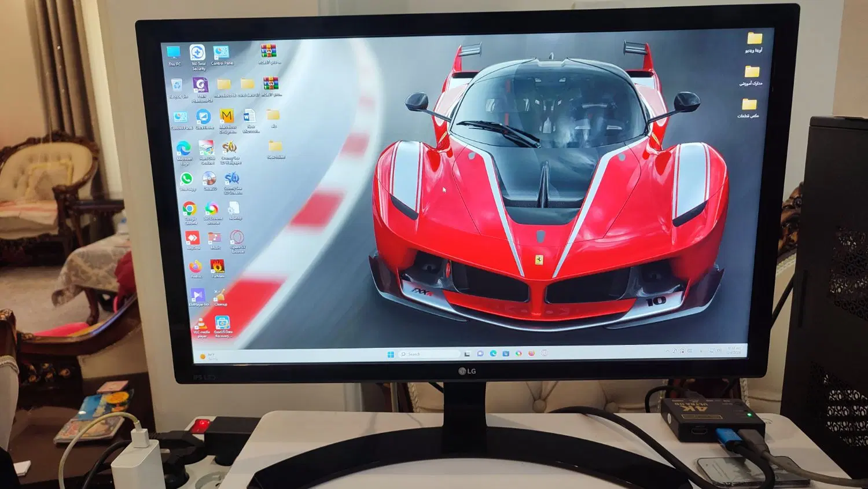
Task: Launch Marvelous Designer from the desktop
Action: (227, 120)
